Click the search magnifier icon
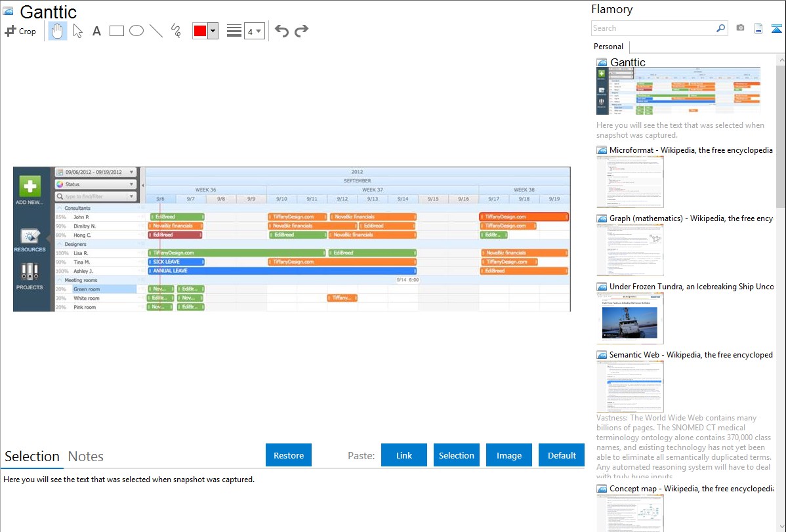786x532 pixels. 721,28
